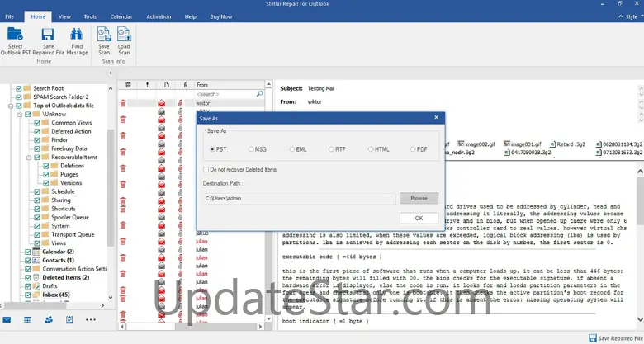Uncheck Search Root folder checkbox
This screenshot has height=344, width=644.
(x=18, y=88)
